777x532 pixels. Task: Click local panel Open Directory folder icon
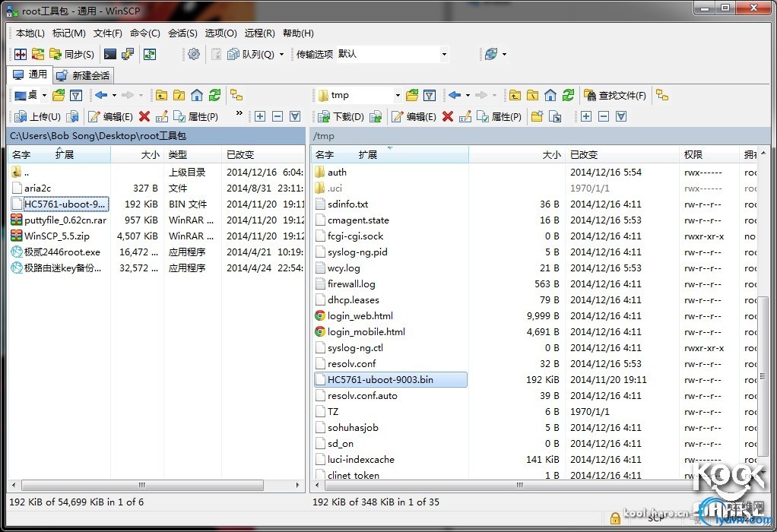click(59, 95)
